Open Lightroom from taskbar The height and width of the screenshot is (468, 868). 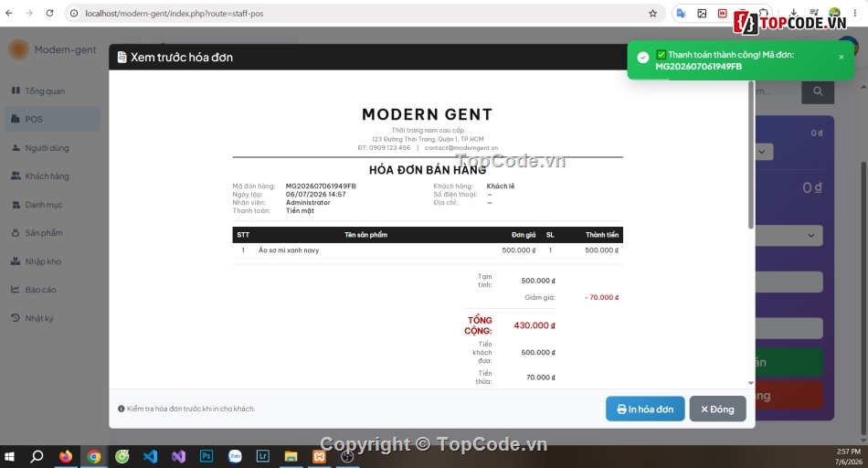(263, 456)
